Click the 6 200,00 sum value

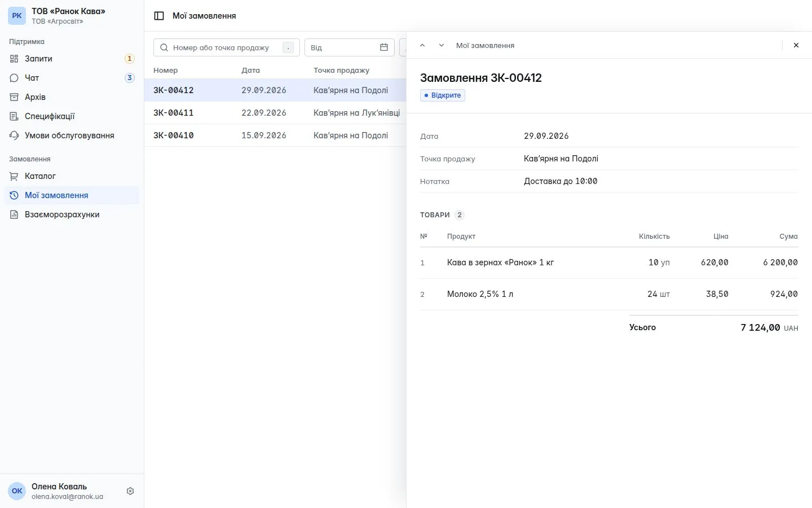coord(780,262)
